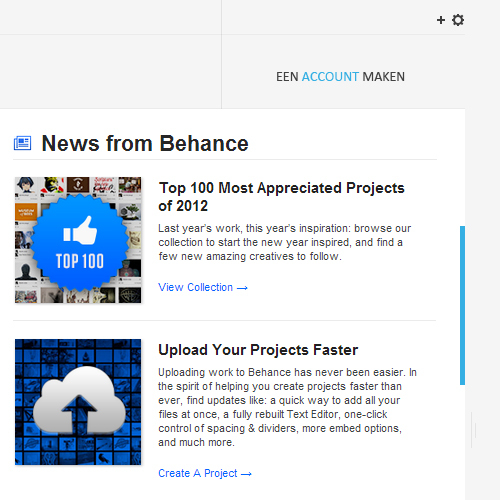The width and height of the screenshot is (500, 500).
Task: Click the word MAKEN in the account banner
Action: (x=384, y=77)
